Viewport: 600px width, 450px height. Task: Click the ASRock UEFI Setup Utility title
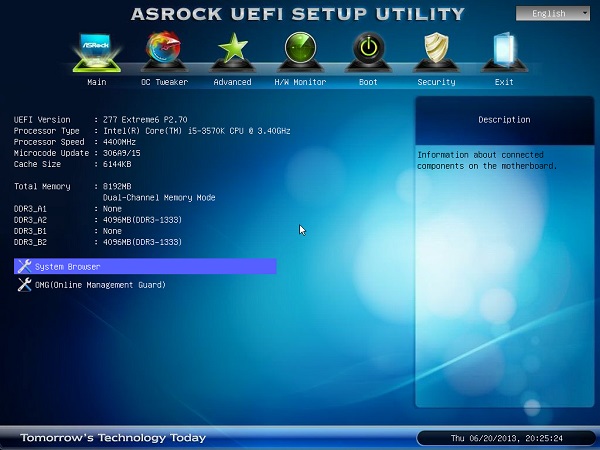tap(298, 14)
